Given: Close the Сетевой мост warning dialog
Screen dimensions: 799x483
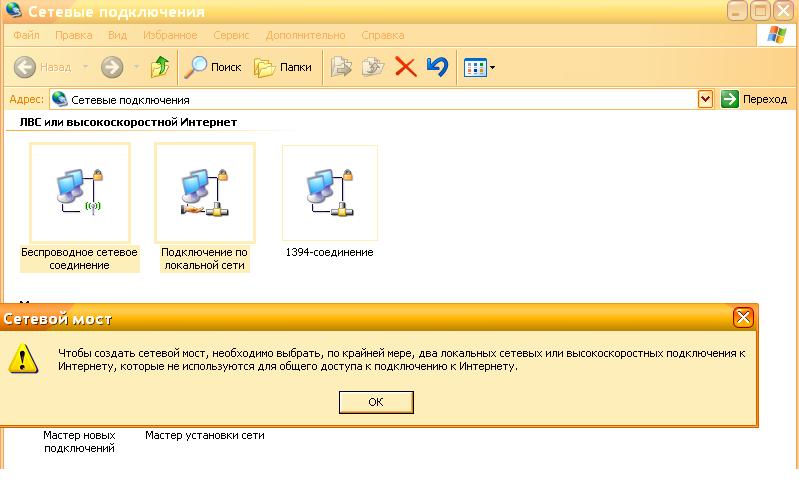Looking at the screenshot, I should [x=742, y=319].
